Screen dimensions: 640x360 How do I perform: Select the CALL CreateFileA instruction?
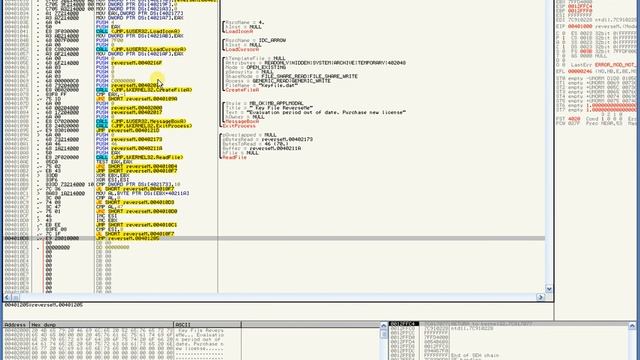[x=144, y=90]
